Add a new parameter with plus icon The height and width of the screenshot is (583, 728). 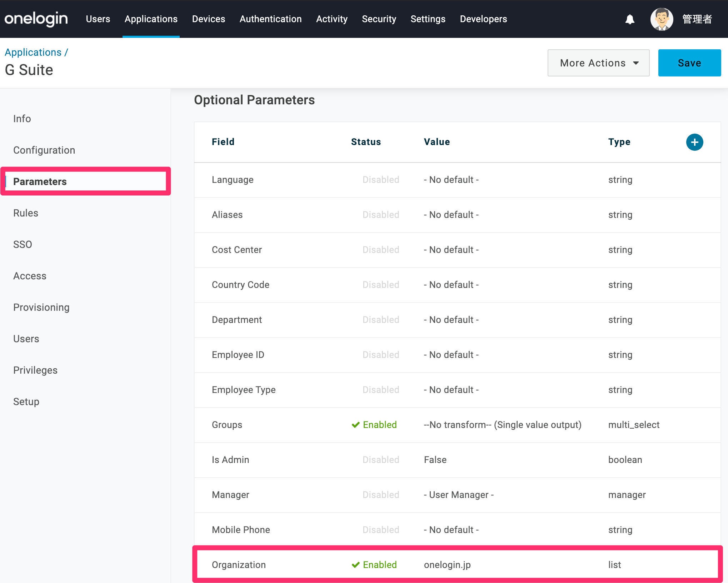coord(694,142)
